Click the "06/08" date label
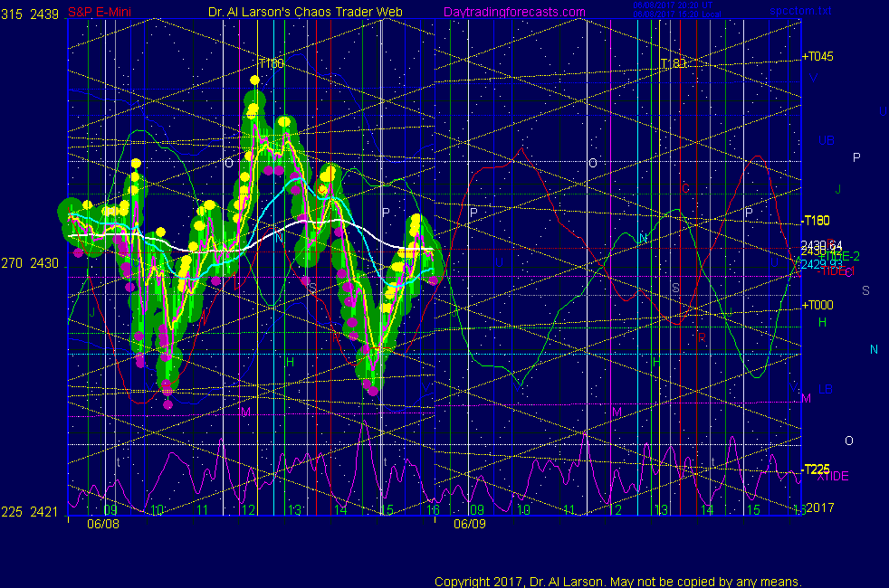This screenshot has width=889, height=588. point(103,524)
